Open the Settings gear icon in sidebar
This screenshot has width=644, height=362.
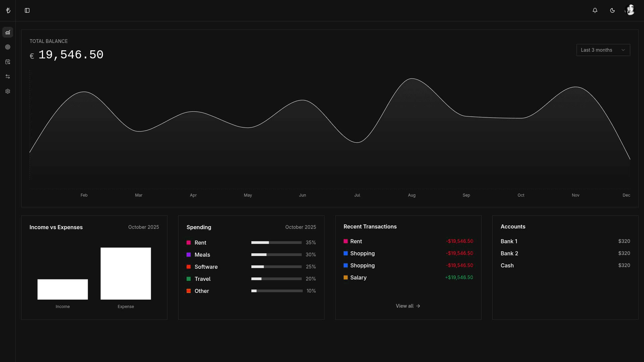(7, 91)
